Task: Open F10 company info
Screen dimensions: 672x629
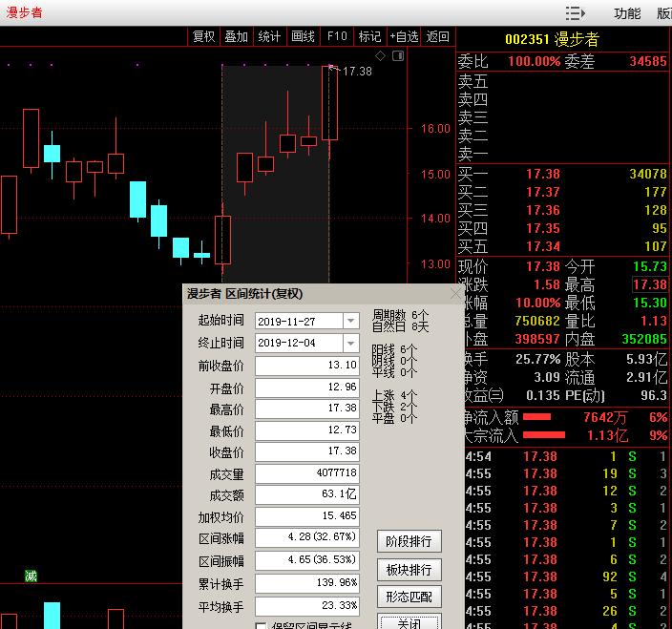Action: pyautogui.click(x=337, y=36)
